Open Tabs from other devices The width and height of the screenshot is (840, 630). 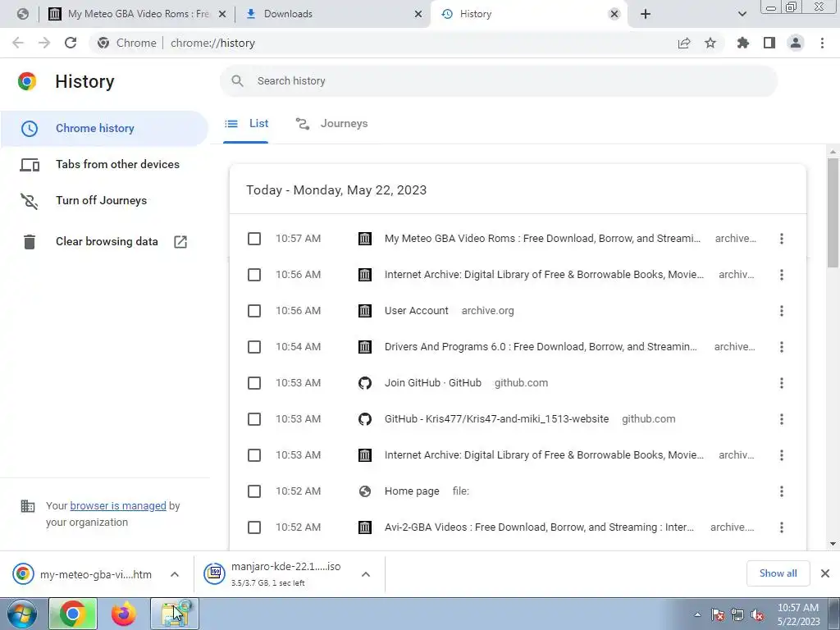(x=104, y=165)
